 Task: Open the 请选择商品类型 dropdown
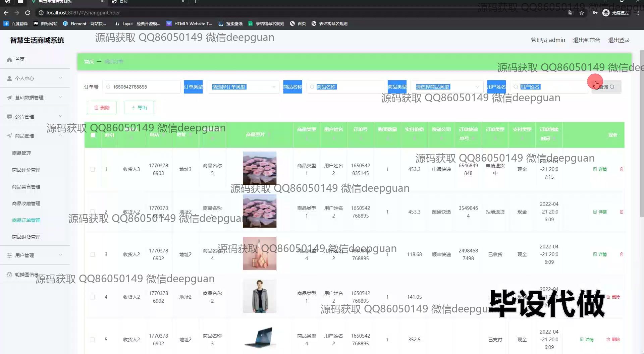tap(447, 87)
